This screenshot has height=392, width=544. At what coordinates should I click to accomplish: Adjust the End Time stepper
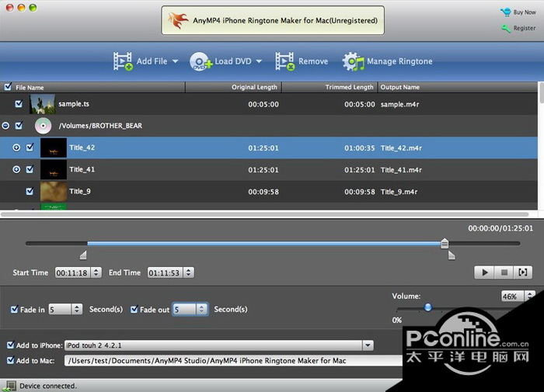(189, 272)
